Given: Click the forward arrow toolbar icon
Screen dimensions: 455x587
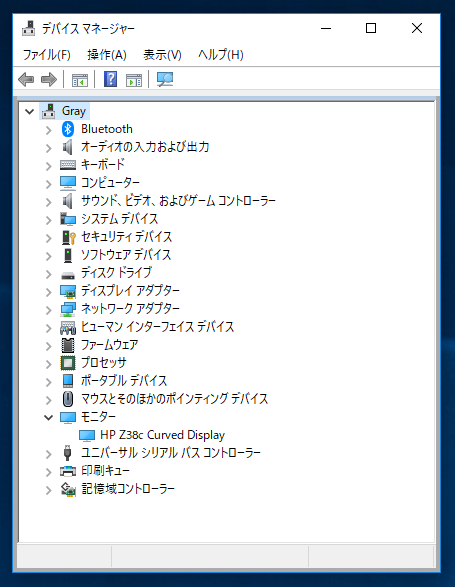Looking at the screenshot, I should pos(49,79).
